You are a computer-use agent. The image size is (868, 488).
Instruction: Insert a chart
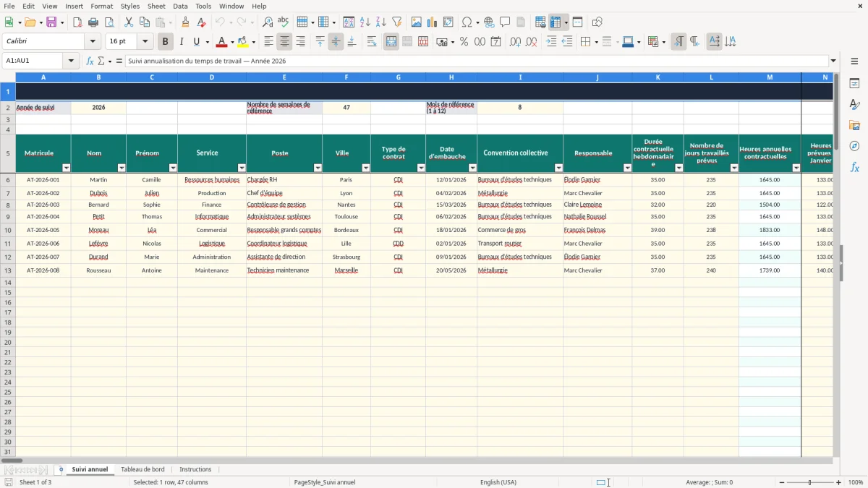click(433, 22)
